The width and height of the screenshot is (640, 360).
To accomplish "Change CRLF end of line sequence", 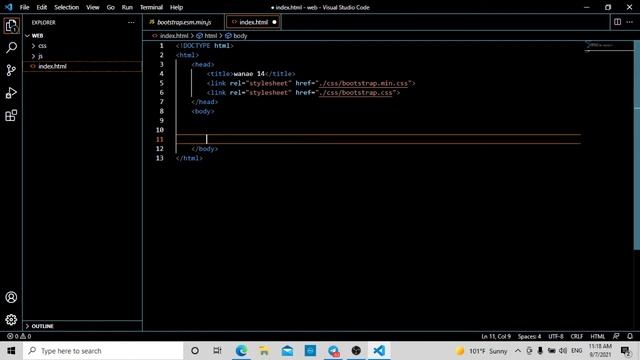I will pos(576,336).
